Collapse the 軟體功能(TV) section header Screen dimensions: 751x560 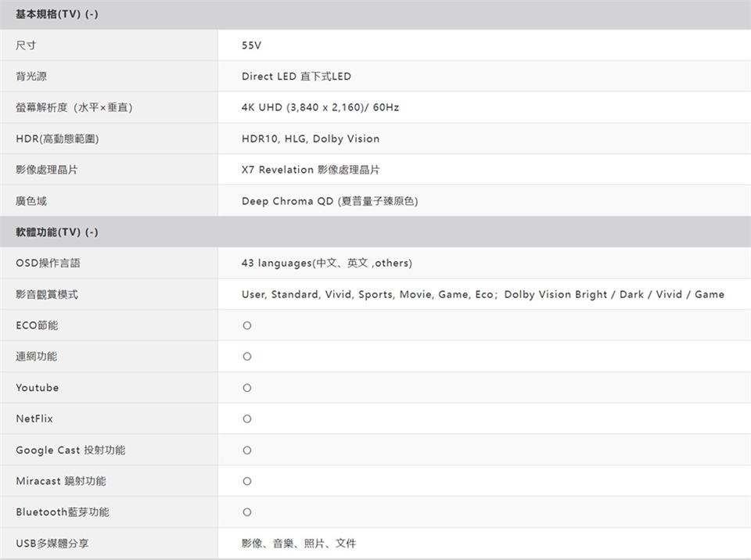(x=56, y=232)
